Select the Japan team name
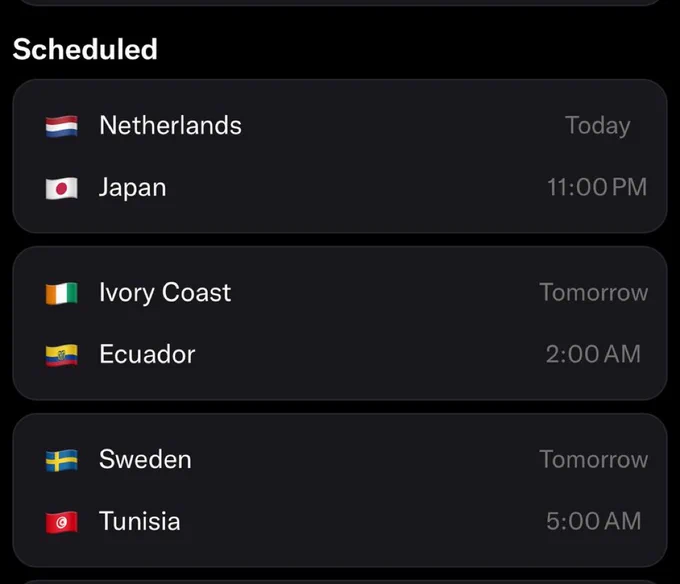This screenshot has height=584, width=680. pos(133,188)
